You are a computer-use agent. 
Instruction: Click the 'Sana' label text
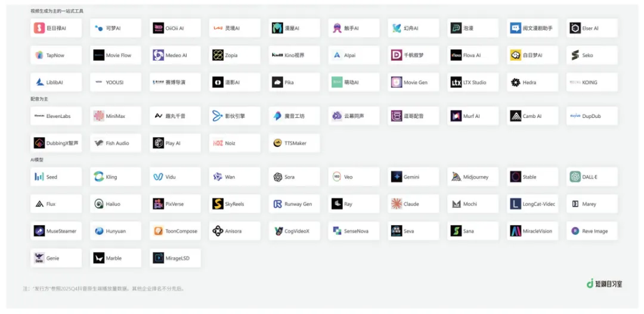pos(468,231)
